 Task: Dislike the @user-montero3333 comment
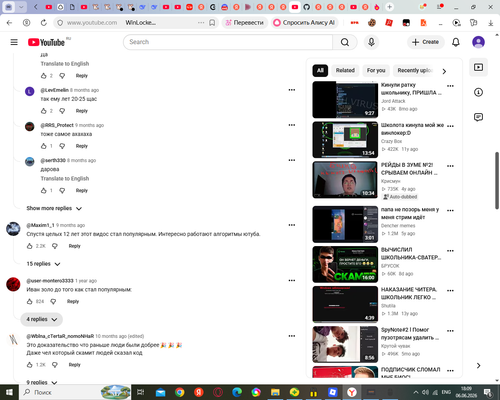pyautogui.click(x=53, y=301)
